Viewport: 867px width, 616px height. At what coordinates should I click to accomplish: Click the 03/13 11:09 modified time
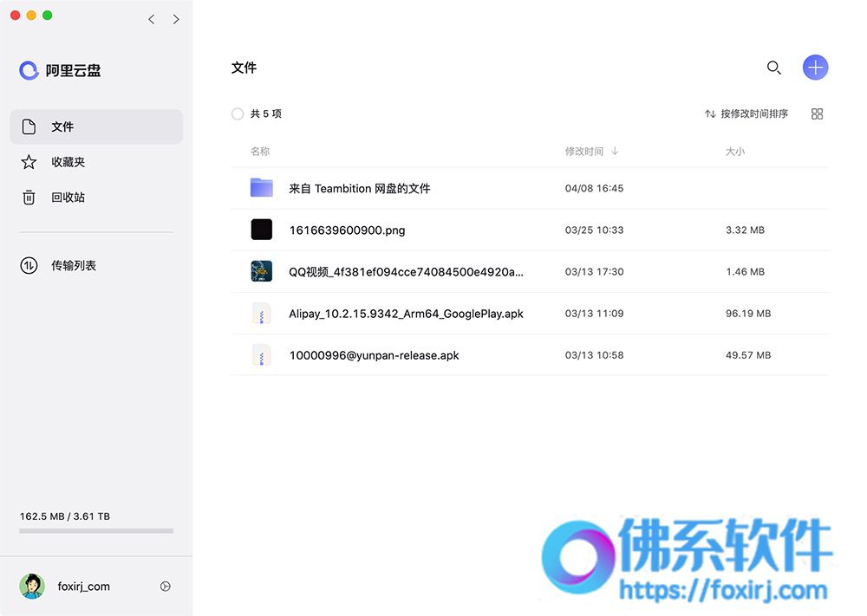coord(594,314)
